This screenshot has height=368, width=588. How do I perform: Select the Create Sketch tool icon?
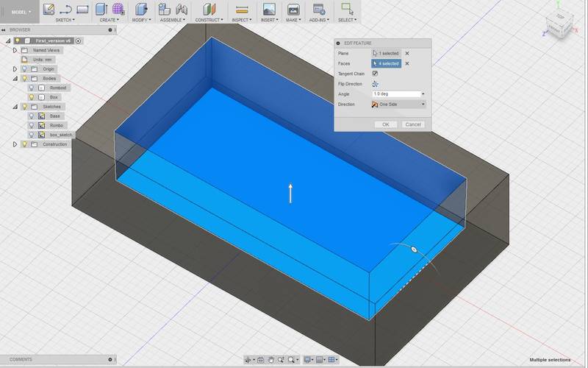[x=49, y=9]
